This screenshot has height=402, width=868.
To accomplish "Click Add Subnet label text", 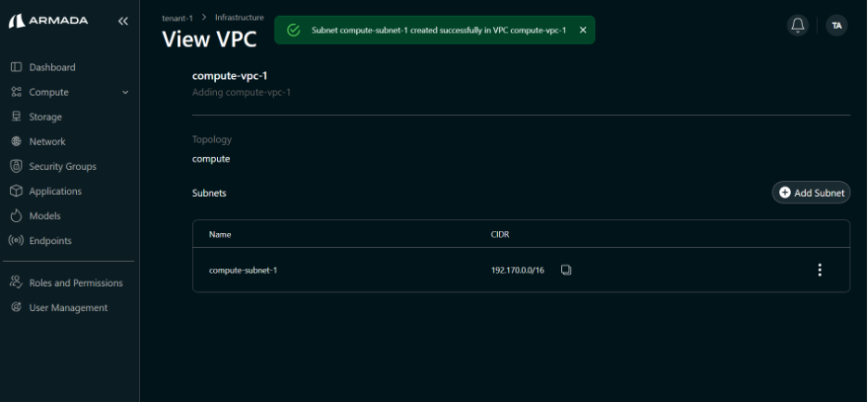I will point(819,193).
